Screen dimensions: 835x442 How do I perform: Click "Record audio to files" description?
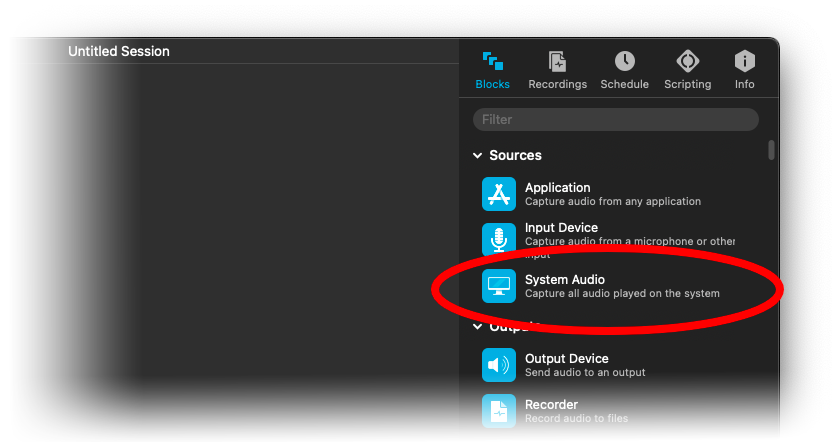click(x=576, y=419)
